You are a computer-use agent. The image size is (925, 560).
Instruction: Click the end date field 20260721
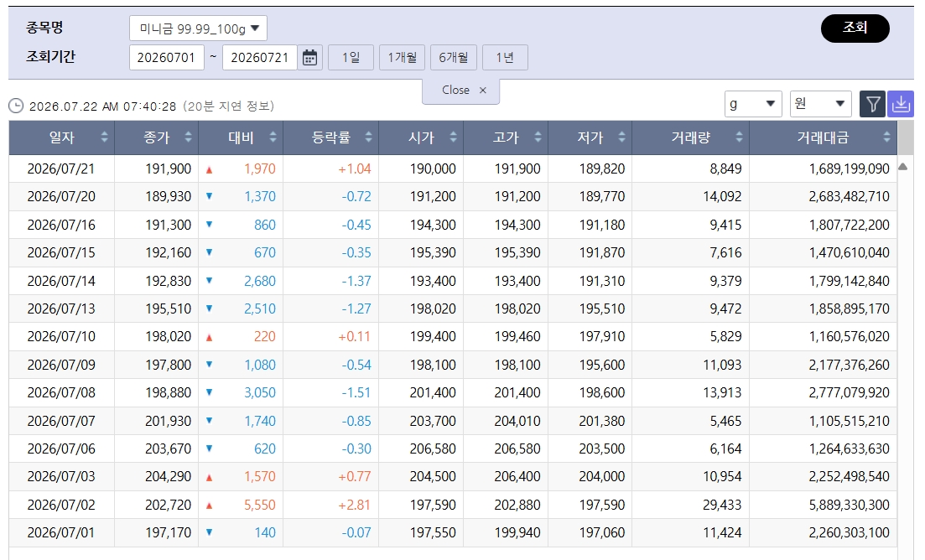[260, 58]
